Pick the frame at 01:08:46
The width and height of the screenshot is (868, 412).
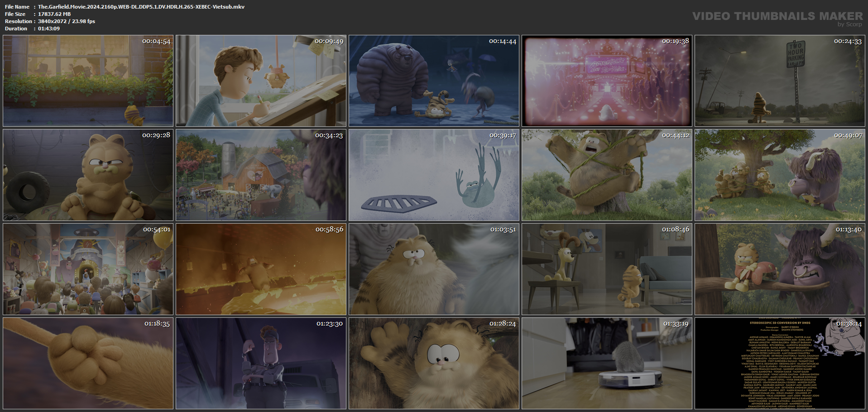click(607, 269)
